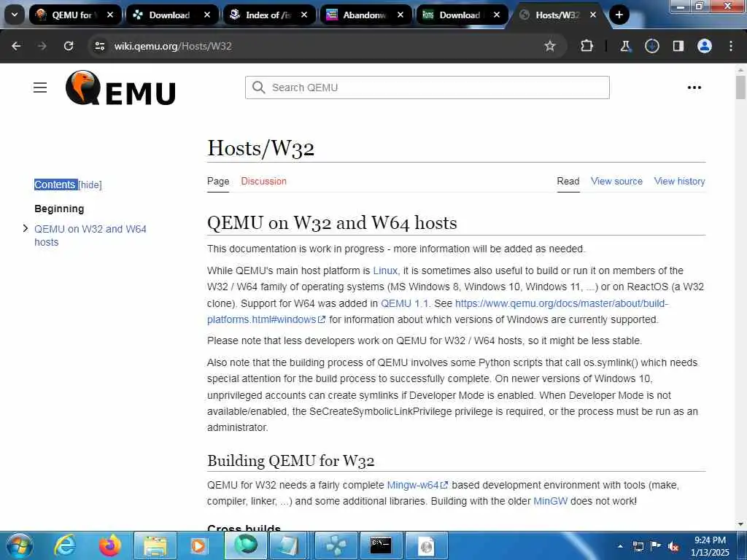Open the media player taskbar icon
This screenshot has width=747, height=560.
click(198, 545)
